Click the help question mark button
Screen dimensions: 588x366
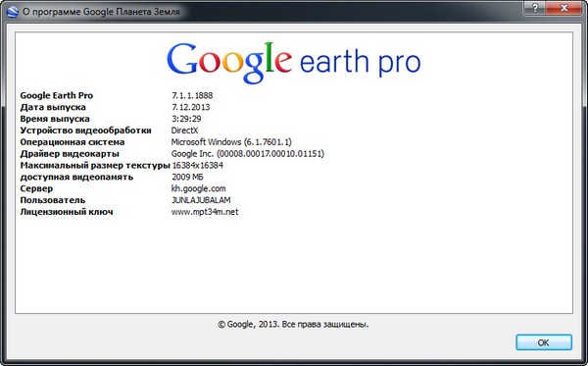535,8
